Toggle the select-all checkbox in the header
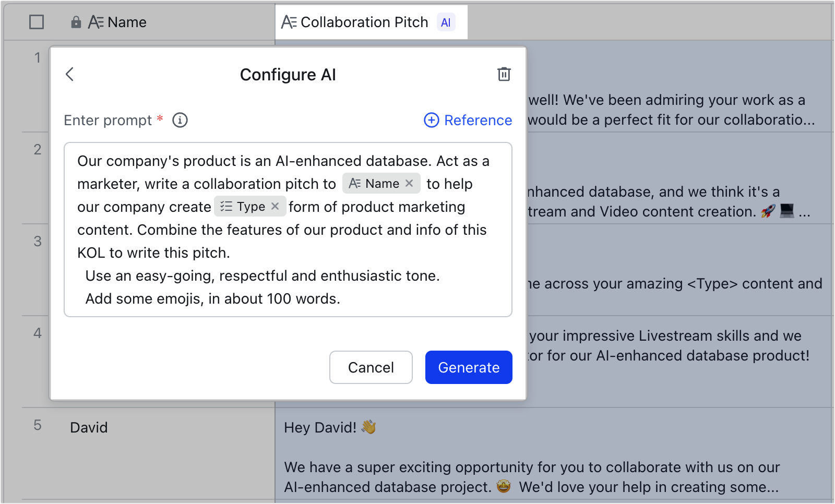 pos(35,22)
